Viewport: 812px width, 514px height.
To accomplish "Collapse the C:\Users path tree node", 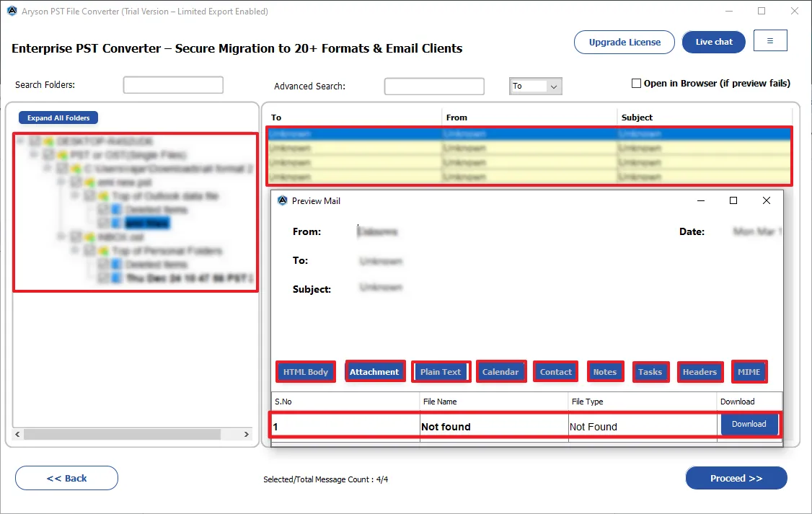I will 48,168.
